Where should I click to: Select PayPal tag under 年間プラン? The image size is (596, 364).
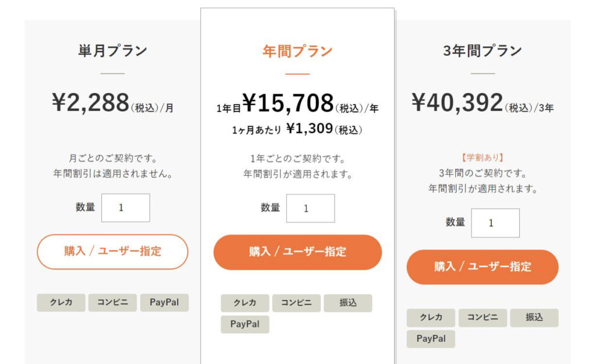245,324
